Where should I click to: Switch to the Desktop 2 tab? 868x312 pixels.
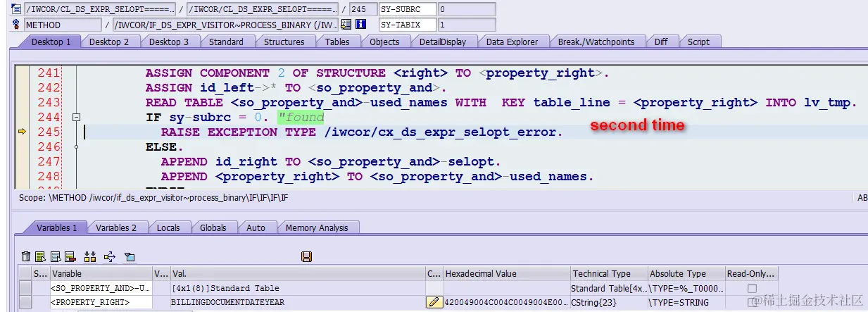109,42
